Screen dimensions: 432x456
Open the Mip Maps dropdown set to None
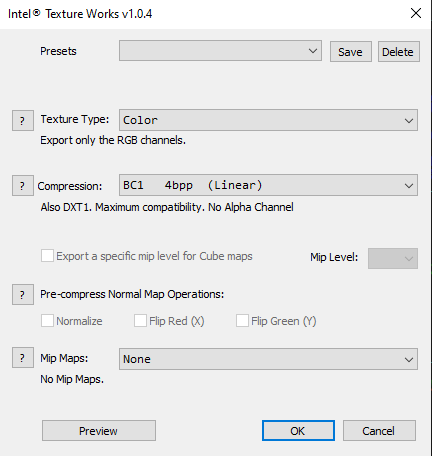click(x=268, y=359)
